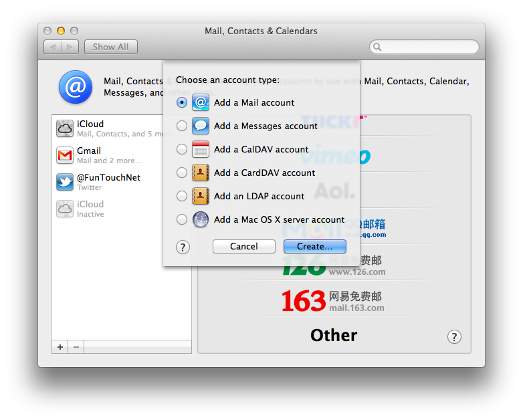Pick the Add a CardDAV account radio button

click(x=182, y=173)
